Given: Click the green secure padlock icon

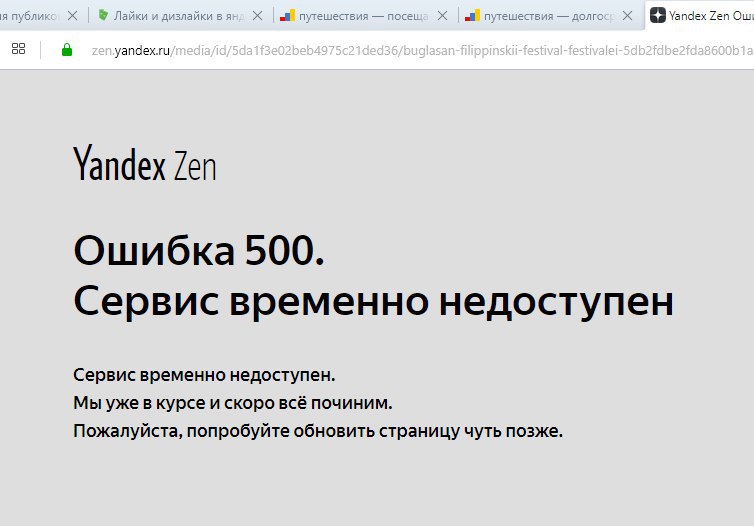Looking at the screenshot, I should point(67,50).
